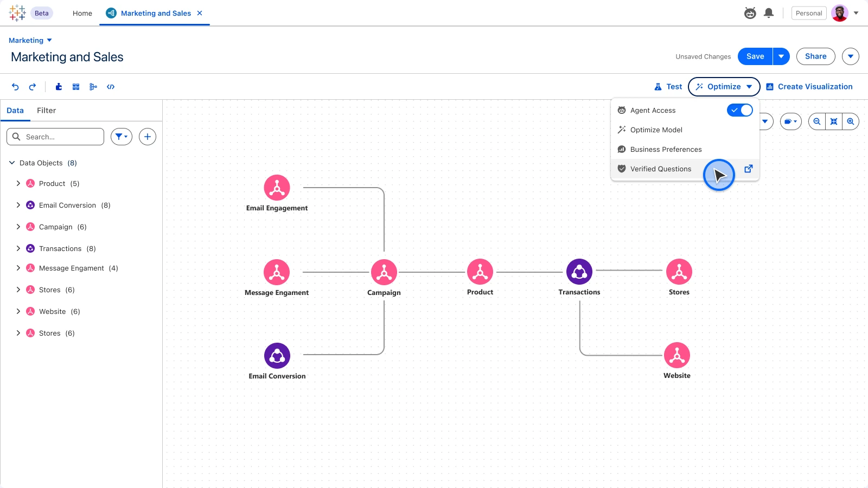Open the agent assistant face icon
This screenshot has height=488, width=868.
(750, 13)
